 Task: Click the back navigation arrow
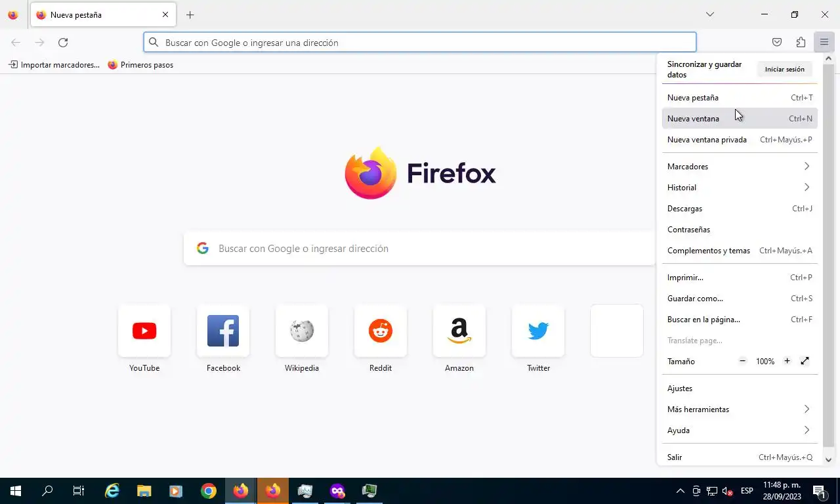[x=16, y=43]
